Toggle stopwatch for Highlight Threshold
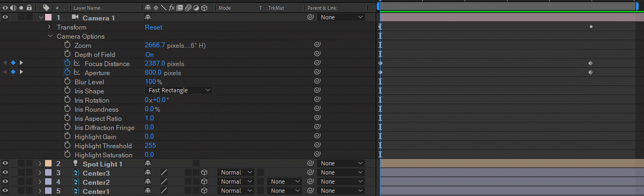Viewport: 644px width, 196px height. 68,146
